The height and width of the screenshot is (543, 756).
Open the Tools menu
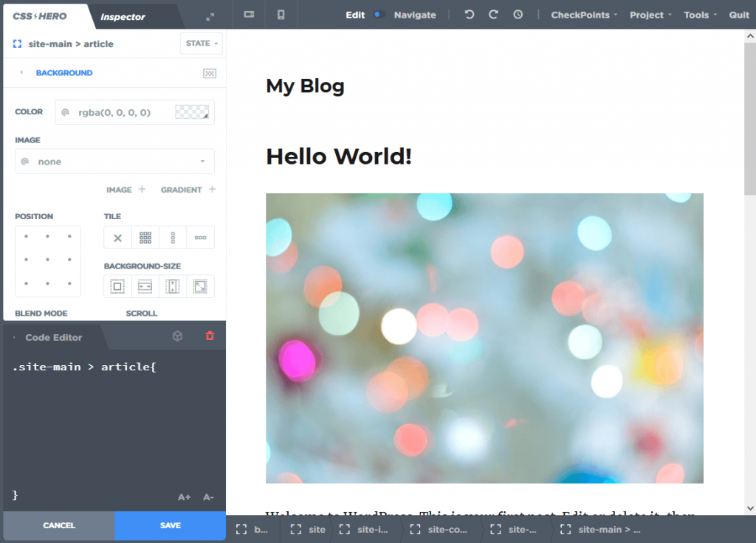click(x=697, y=14)
